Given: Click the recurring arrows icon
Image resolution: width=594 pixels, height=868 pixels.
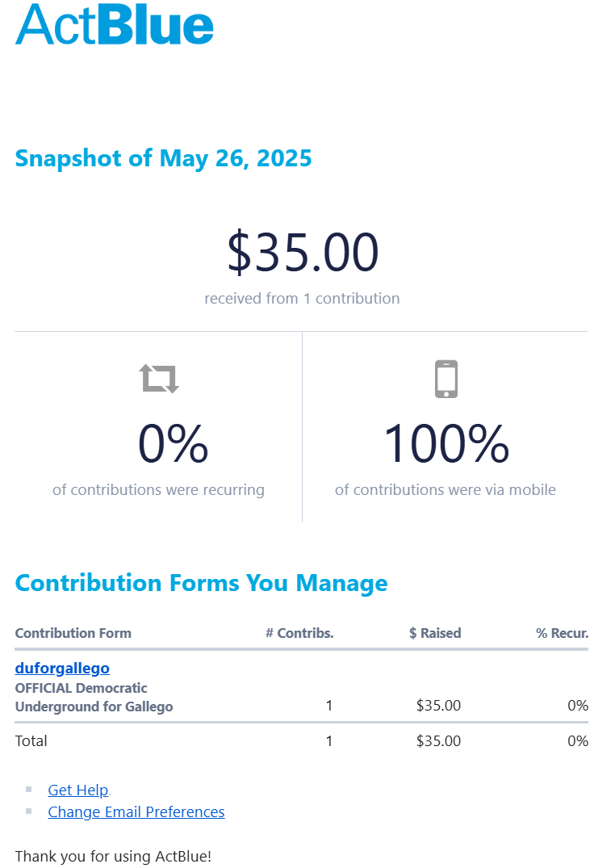Looking at the screenshot, I should [x=159, y=378].
